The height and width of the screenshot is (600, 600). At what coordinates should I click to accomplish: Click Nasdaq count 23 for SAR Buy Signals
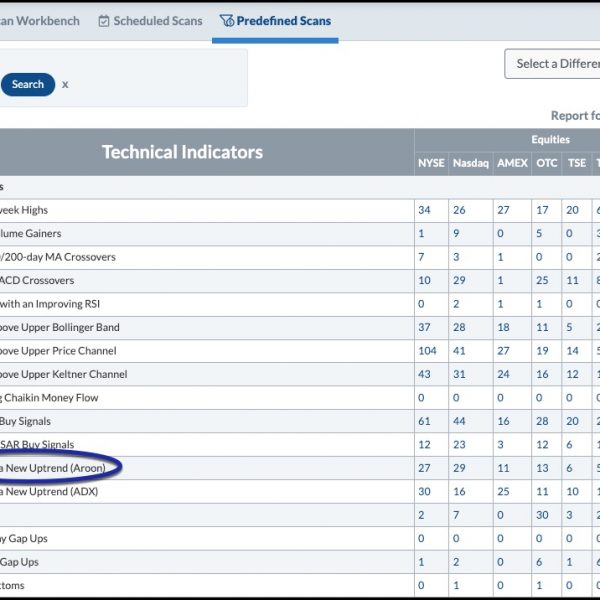(459, 445)
